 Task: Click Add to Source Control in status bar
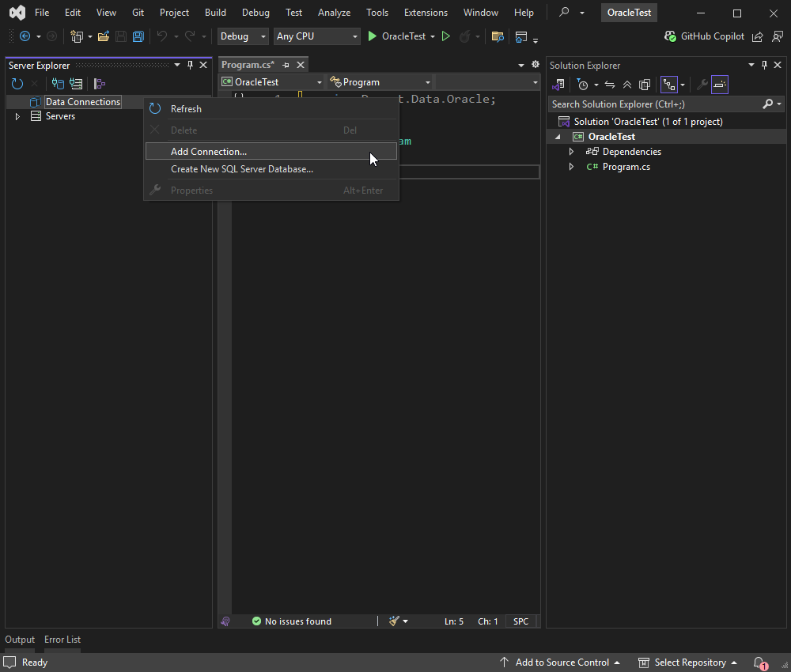click(x=561, y=663)
